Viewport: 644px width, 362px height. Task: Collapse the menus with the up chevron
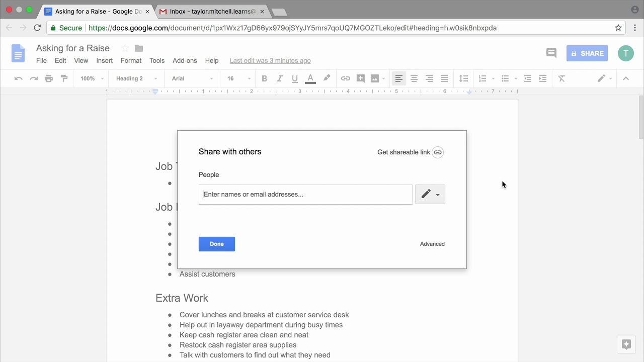pyautogui.click(x=626, y=78)
